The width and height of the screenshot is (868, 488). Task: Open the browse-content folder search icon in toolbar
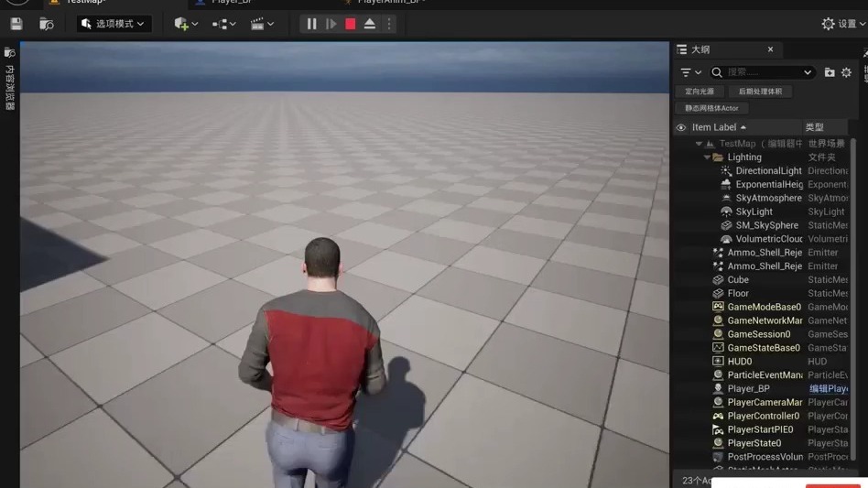(47, 24)
